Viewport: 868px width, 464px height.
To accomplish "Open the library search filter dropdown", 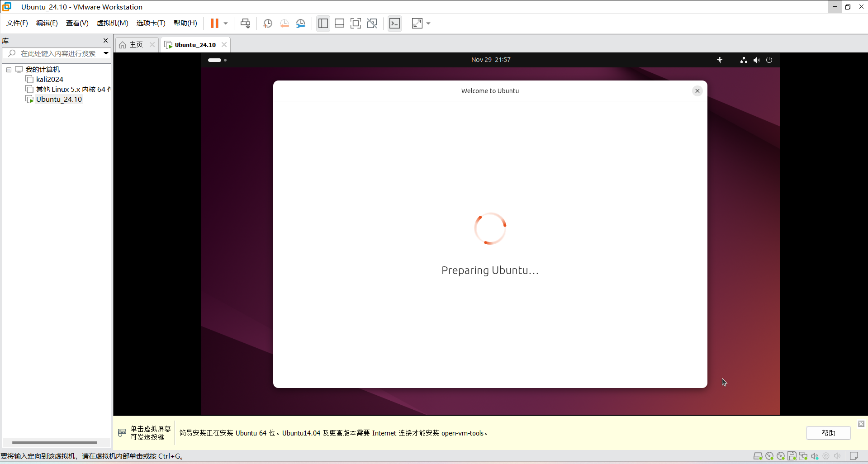I will coord(106,53).
